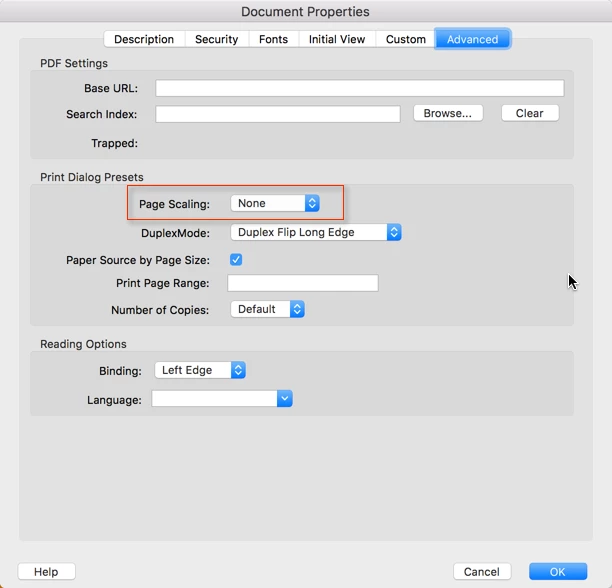
Task: Confirm with the OK button
Action: [558, 572]
